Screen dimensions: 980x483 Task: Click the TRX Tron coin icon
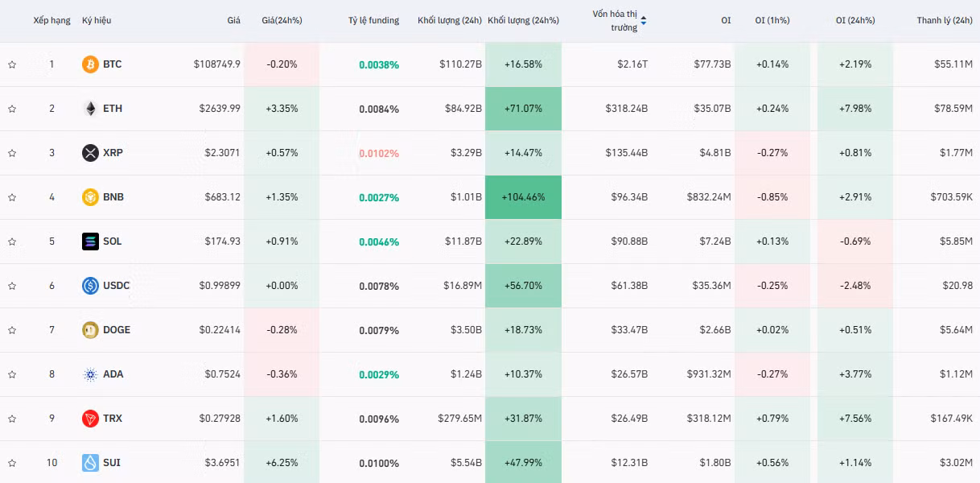[x=91, y=419]
